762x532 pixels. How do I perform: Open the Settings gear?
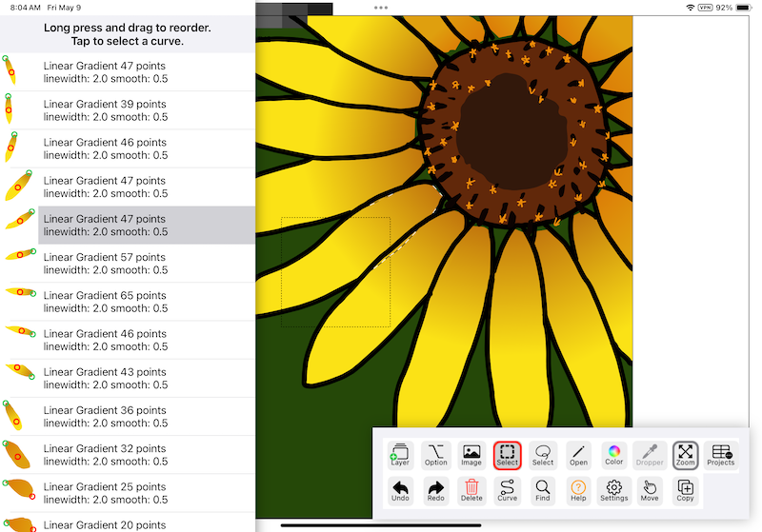pyautogui.click(x=613, y=491)
